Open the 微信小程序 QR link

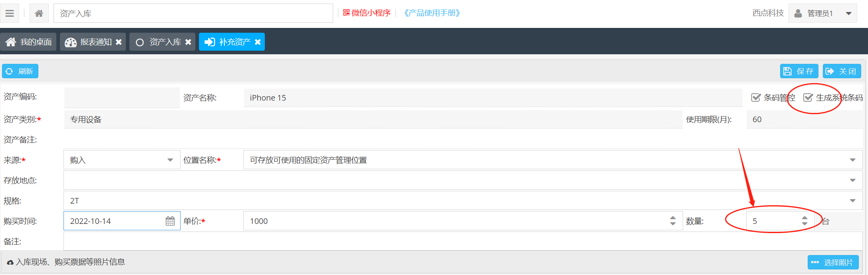367,13
